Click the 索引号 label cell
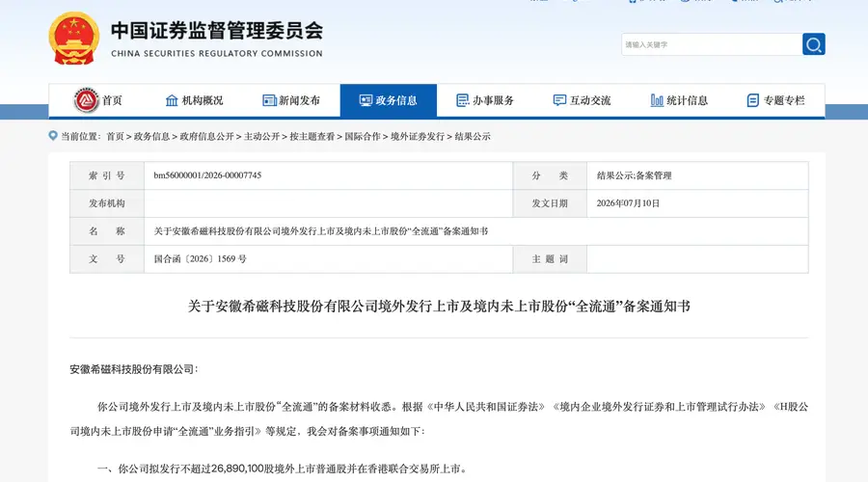The width and height of the screenshot is (868, 482). click(x=107, y=175)
